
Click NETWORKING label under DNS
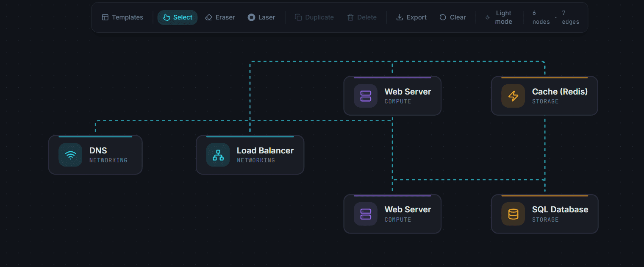108,160
